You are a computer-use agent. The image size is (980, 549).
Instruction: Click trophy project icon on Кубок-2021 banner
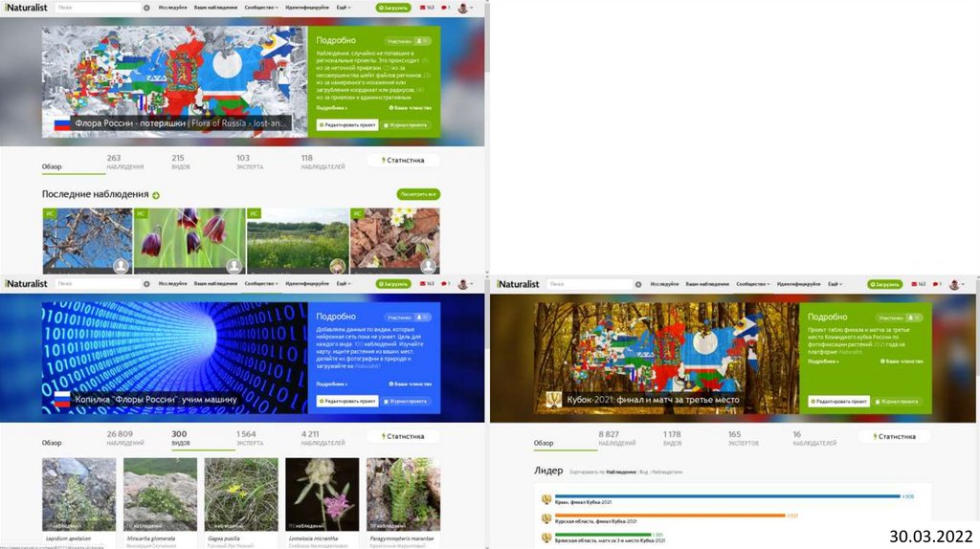pyautogui.click(x=554, y=400)
